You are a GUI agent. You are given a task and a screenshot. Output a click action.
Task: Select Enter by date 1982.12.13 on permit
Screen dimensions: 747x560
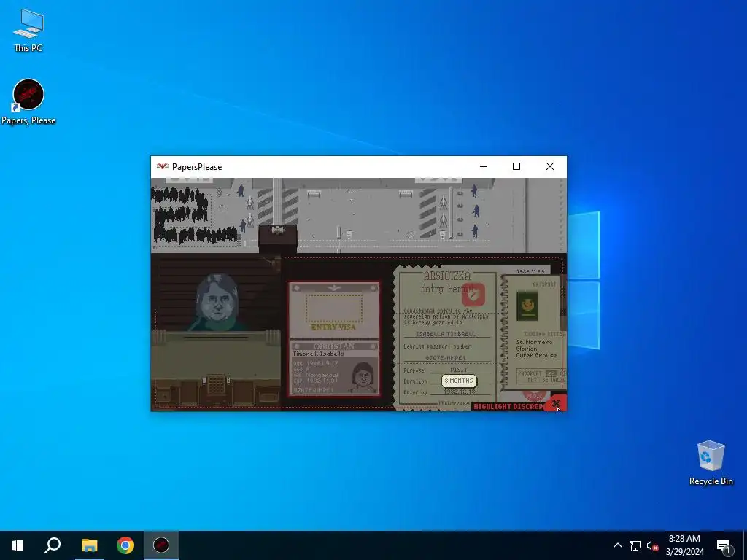[460, 392]
